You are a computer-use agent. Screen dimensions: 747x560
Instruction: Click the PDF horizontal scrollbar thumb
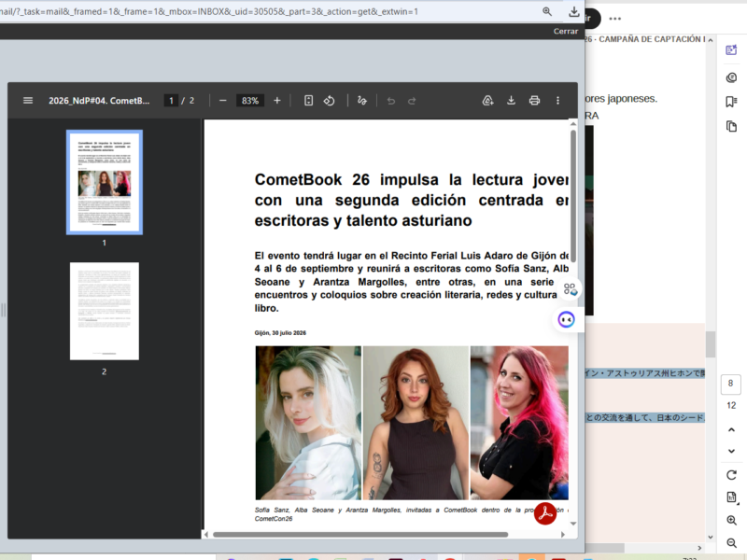pyautogui.click(x=360, y=534)
